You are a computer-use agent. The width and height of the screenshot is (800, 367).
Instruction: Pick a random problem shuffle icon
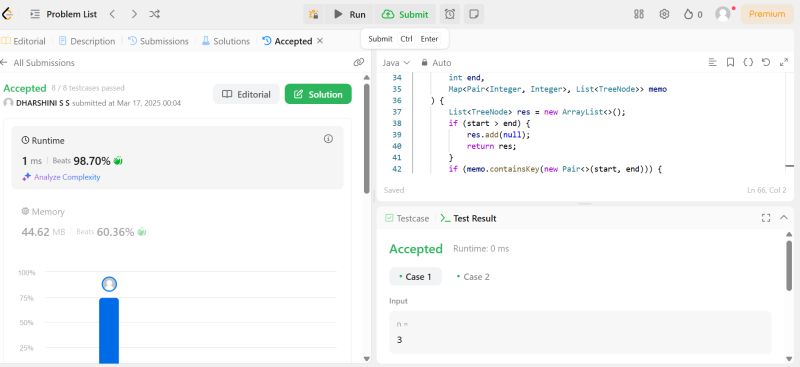coord(155,14)
